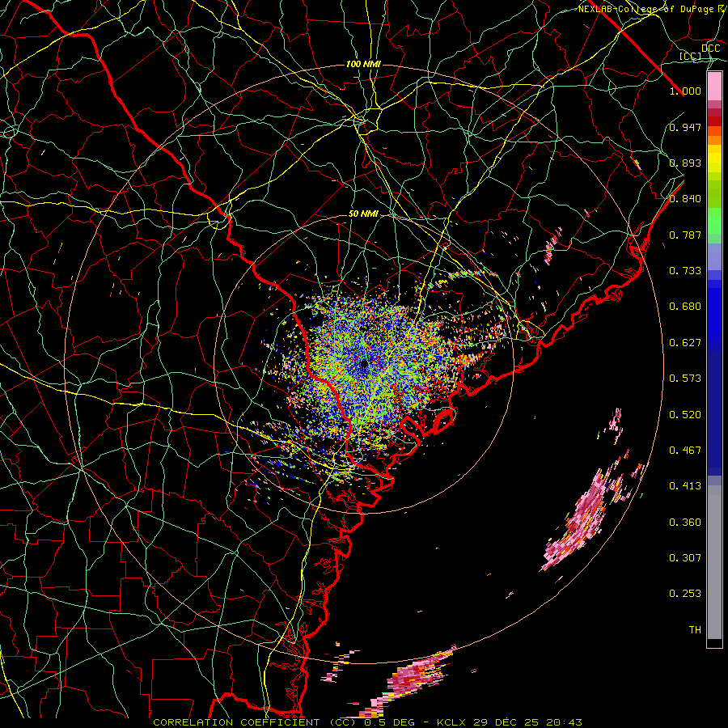Screen dimensions: 728x728
Task: Click the 0.893 scale value
Action: (x=685, y=163)
